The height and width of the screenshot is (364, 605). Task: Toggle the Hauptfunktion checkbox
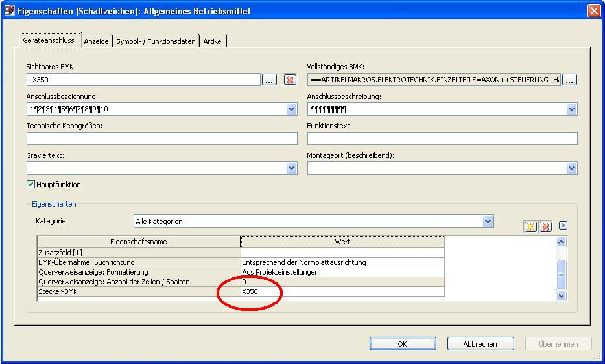point(30,185)
